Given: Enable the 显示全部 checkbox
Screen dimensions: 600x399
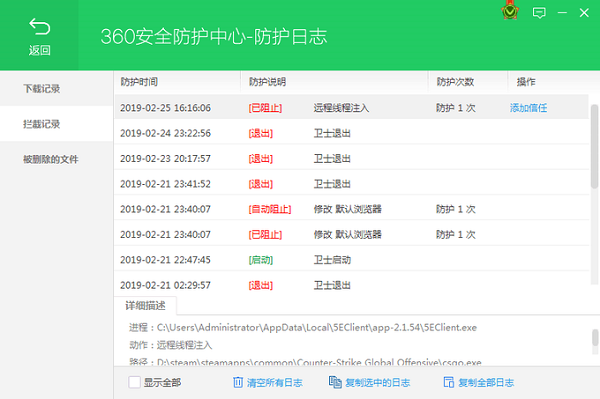Looking at the screenshot, I should (x=134, y=382).
